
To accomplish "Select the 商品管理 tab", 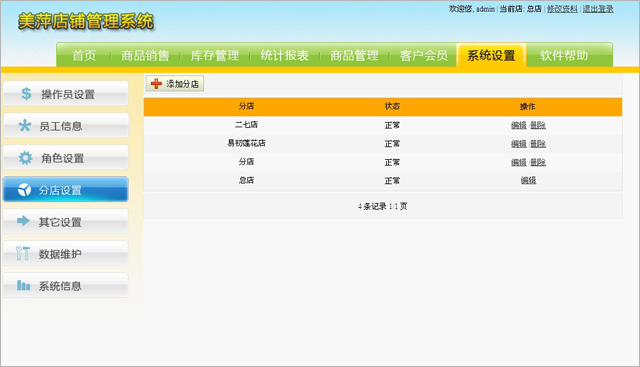I will 354,55.
